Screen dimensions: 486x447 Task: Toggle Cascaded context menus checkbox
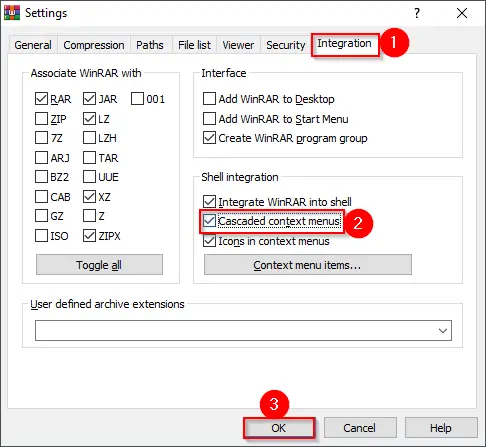209,221
